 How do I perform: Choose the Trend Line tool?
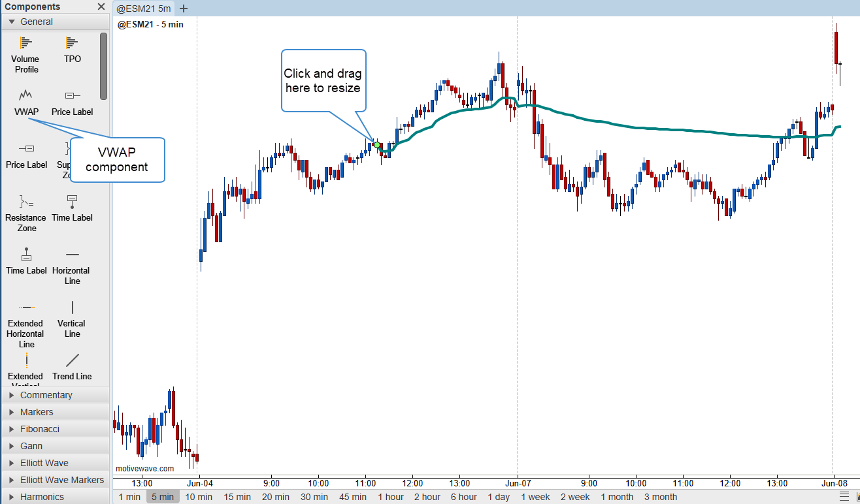pos(72,360)
